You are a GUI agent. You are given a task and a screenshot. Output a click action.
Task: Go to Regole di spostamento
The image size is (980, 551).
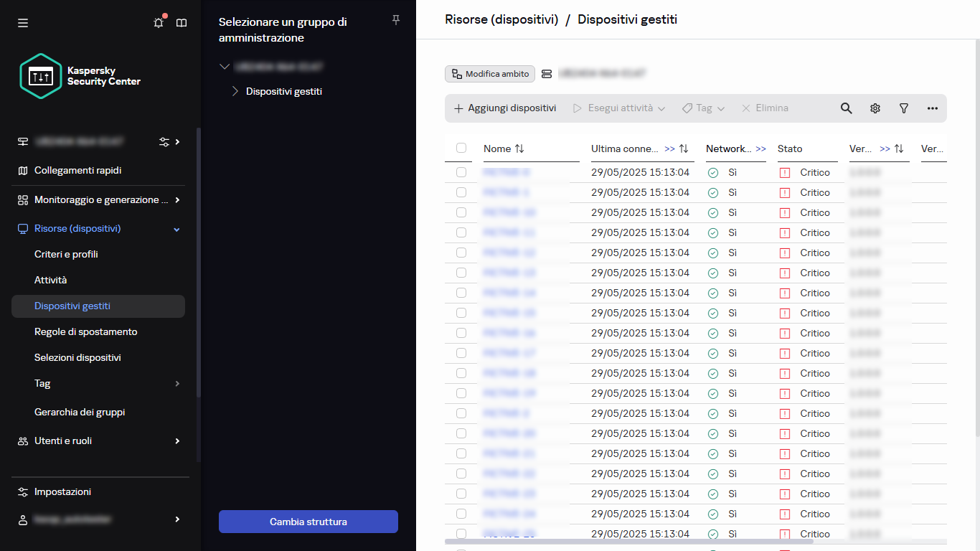(x=85, y=331)
